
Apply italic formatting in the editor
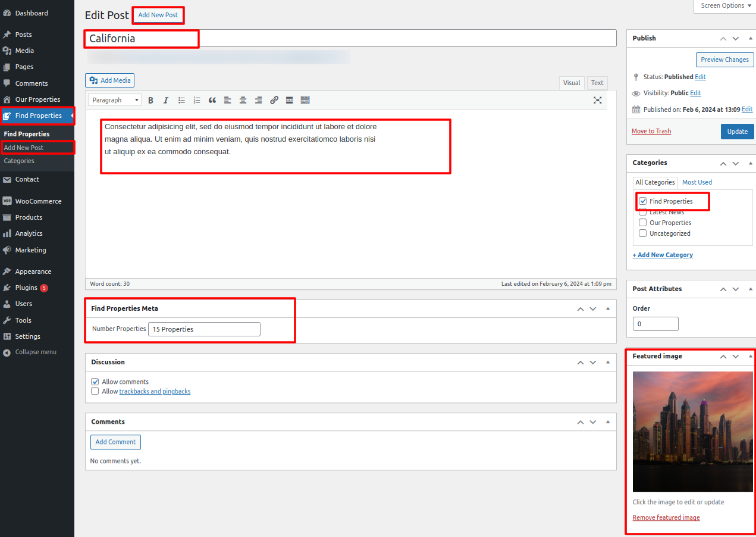point(166,100)
